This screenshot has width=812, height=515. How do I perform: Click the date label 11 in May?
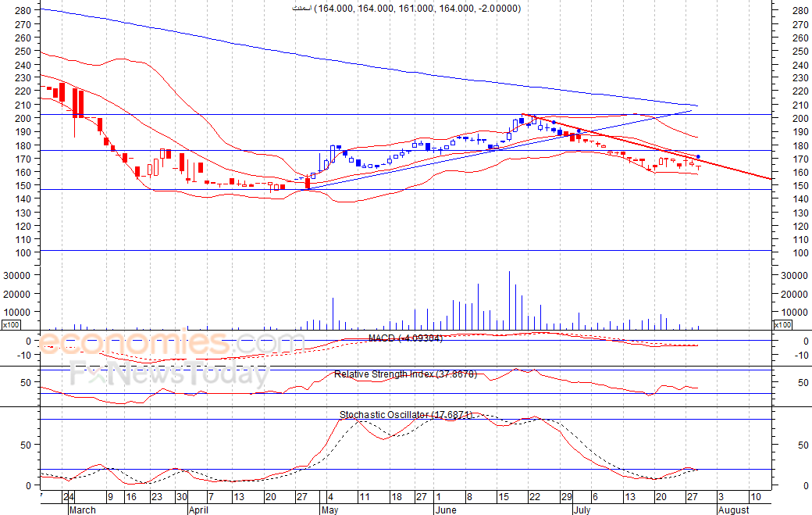coord(365,497)
